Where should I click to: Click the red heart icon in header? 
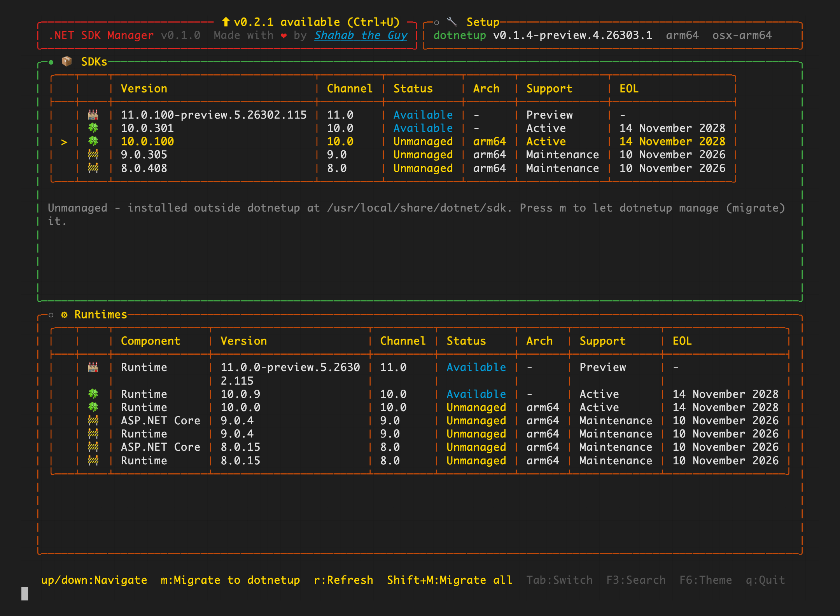click(x=284, y=36)
